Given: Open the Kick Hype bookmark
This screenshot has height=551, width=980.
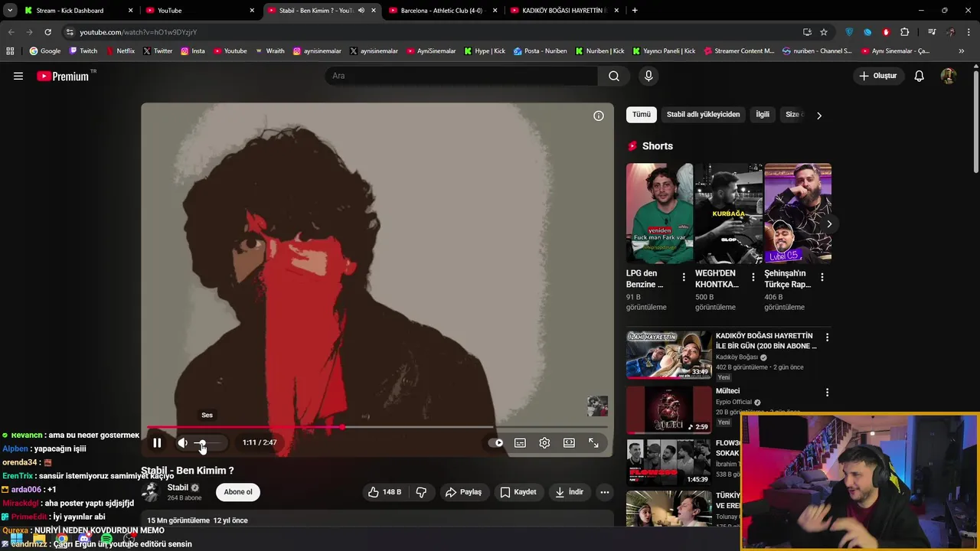Looking at the screenshot, I should (485, 51).
